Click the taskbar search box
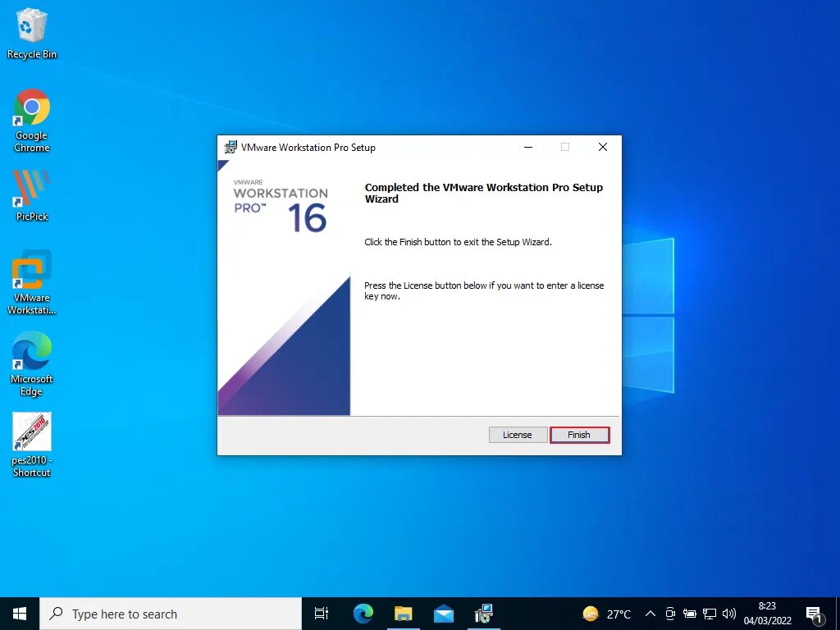This screenshot has width=840, height=630. pyautogui.click(x=171, y=614)
